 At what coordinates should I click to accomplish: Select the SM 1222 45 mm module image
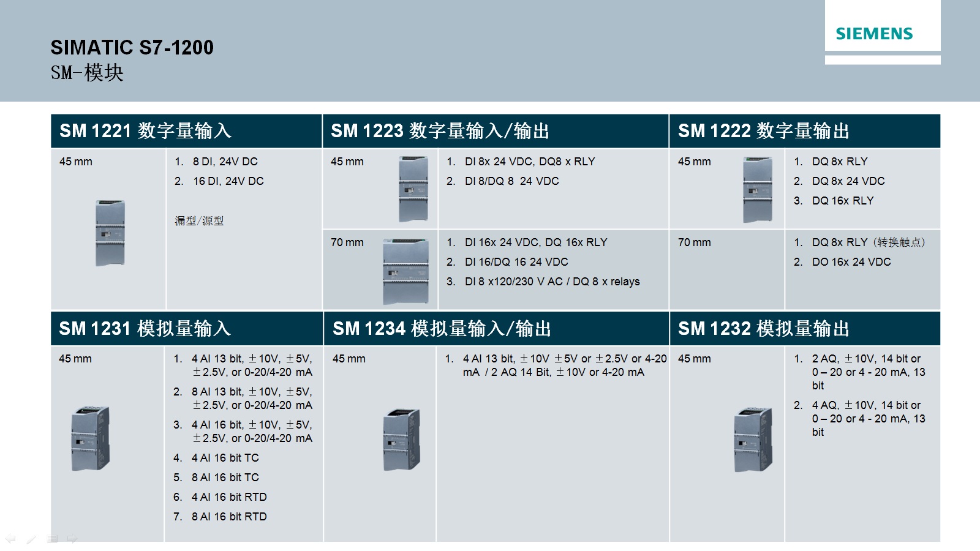pyautogui.click(x=758, y=189)
